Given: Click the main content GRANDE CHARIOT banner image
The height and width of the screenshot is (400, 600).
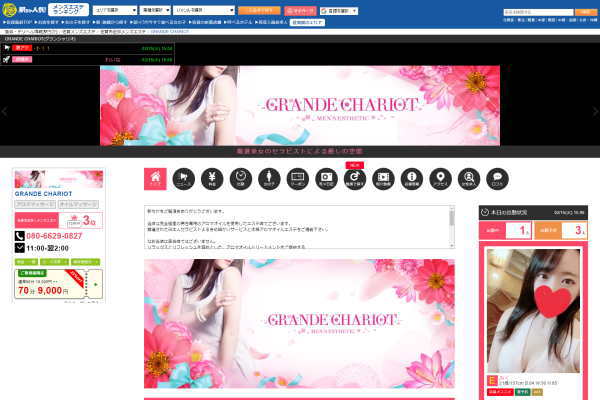Looking at the screenshot, I should [299, 324].
